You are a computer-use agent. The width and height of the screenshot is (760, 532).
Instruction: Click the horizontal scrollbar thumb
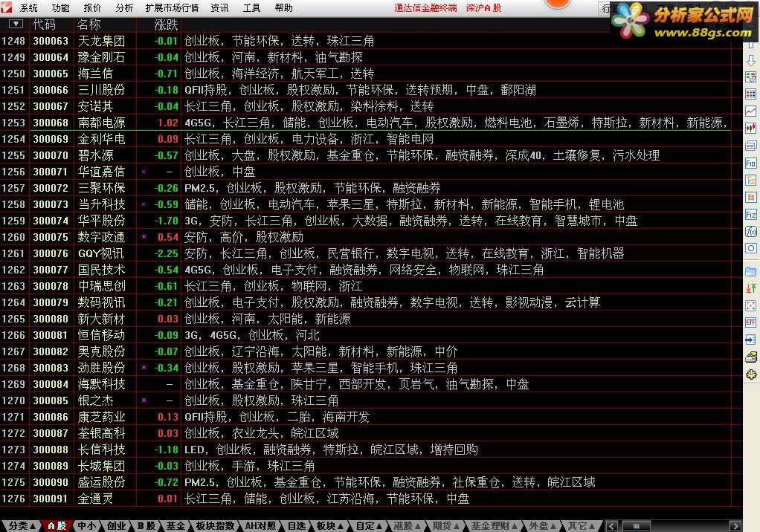[637, 526]
